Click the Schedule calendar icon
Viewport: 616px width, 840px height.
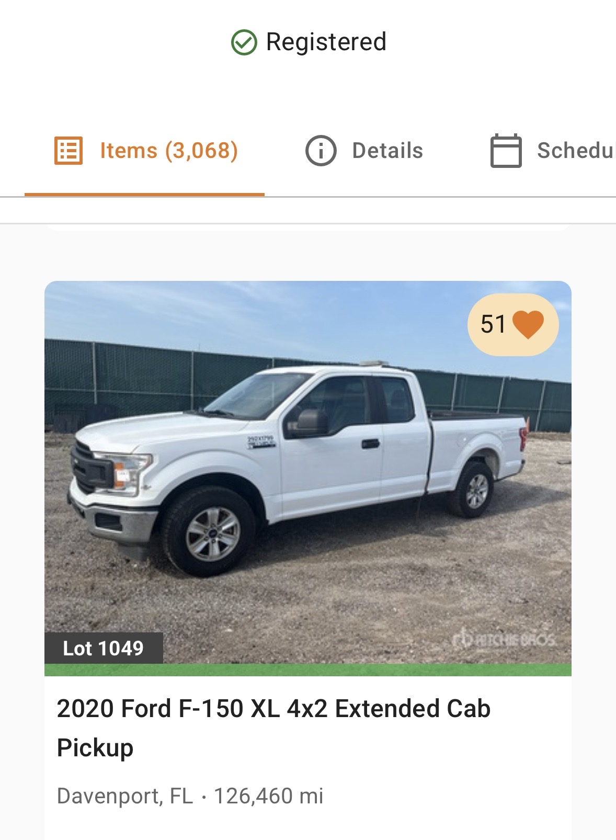(506, 151)
